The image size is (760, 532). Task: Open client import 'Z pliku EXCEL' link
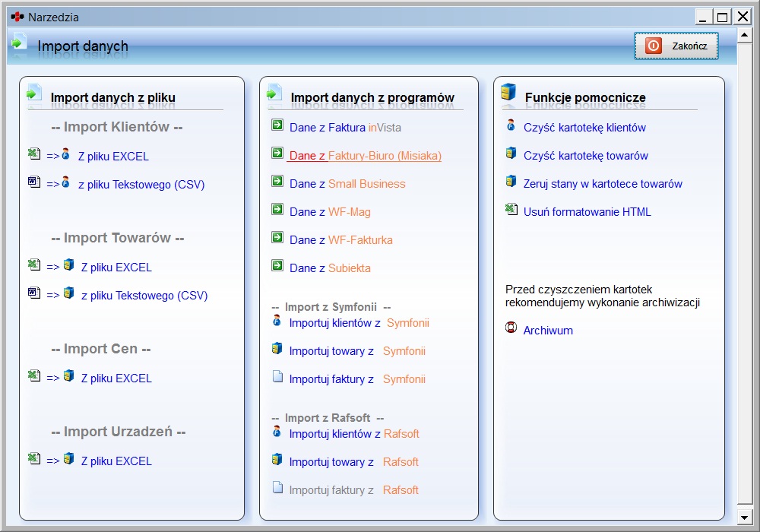pyautogui.click(x=113, y=157)
